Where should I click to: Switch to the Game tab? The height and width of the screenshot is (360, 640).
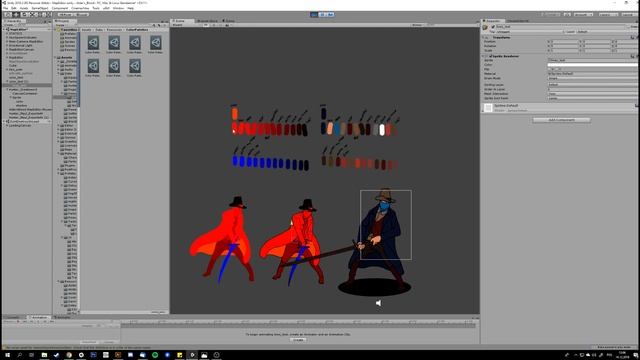pyautogui.click(x=229, y=20)
